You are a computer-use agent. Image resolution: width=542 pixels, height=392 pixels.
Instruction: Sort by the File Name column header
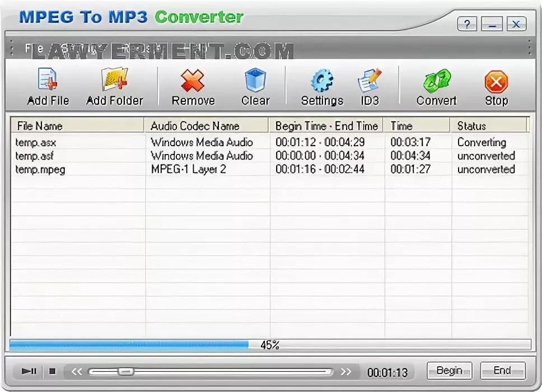click(77, 125)
